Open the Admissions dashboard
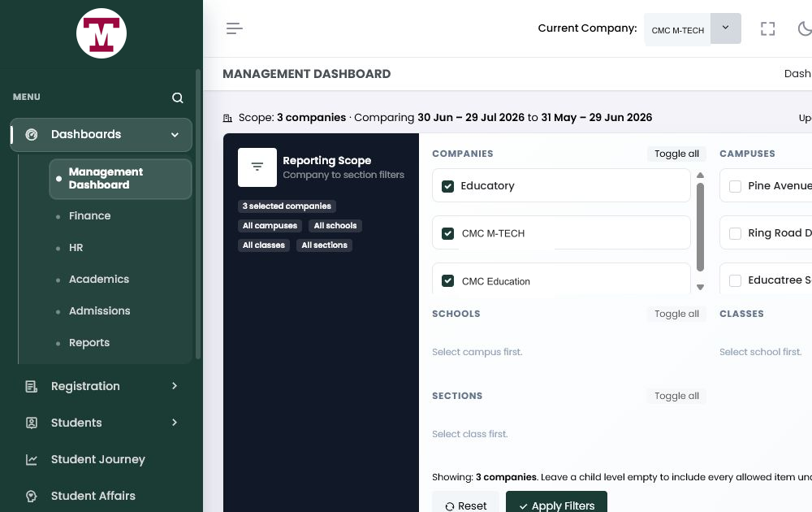This screenshot has width=812, height=512. 99,311
